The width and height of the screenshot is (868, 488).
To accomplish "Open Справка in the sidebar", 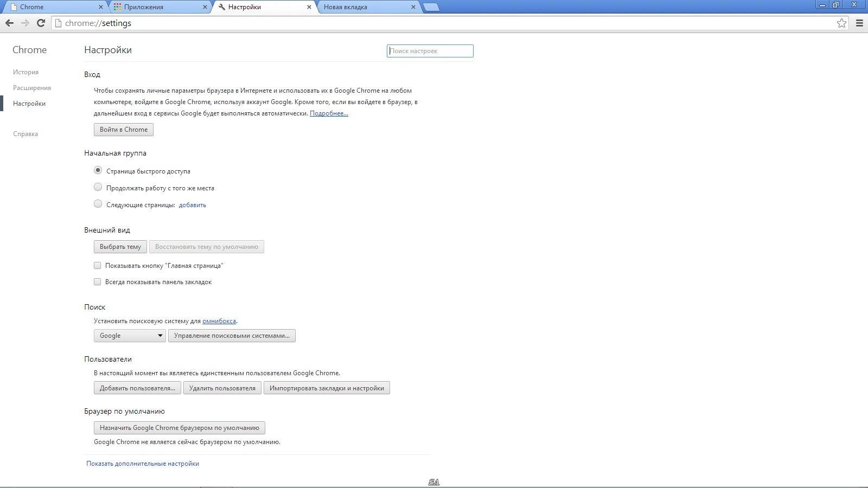I will click(25, 134).
